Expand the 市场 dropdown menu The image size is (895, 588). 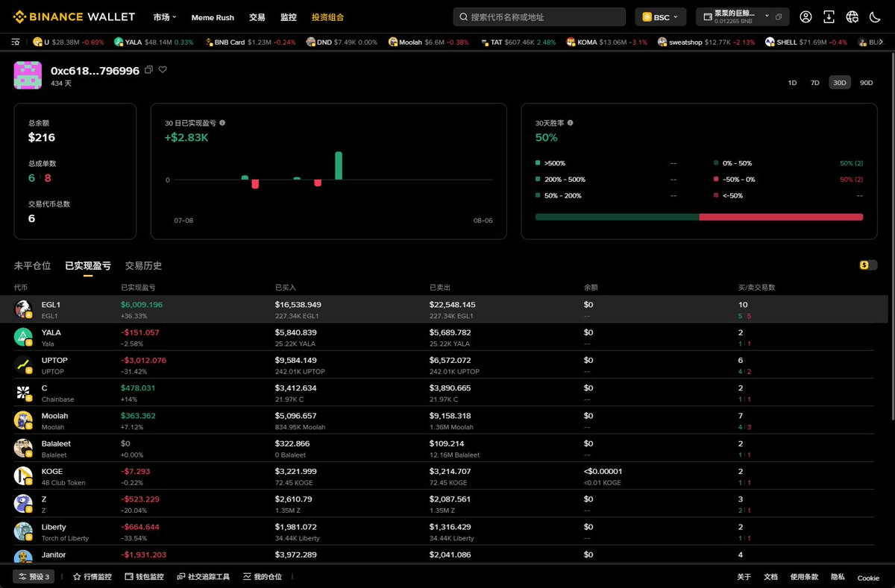(165, 17)
